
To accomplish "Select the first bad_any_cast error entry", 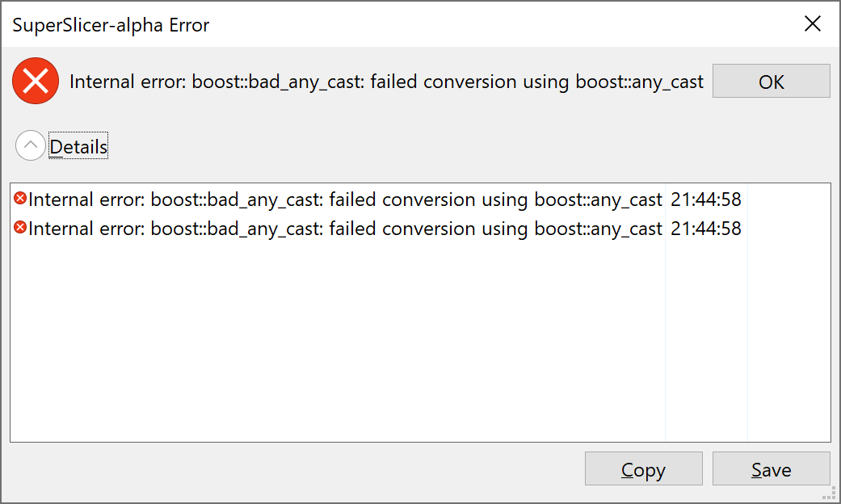I will click(339, 199).
